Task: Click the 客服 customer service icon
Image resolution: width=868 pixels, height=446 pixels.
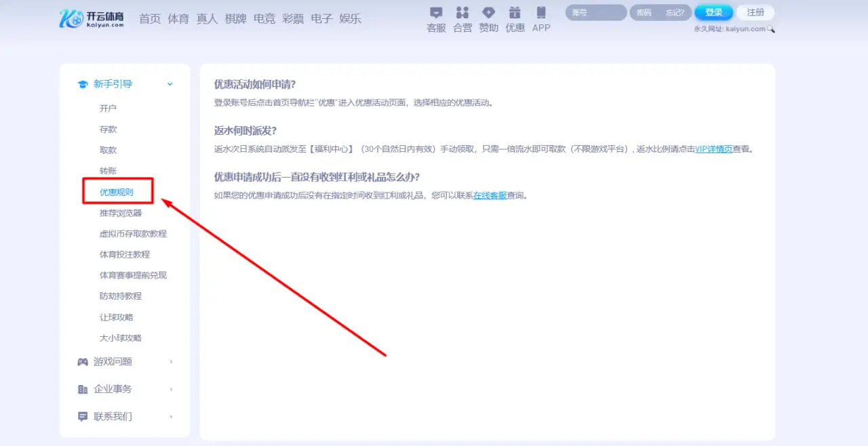Action: point(435,12)
